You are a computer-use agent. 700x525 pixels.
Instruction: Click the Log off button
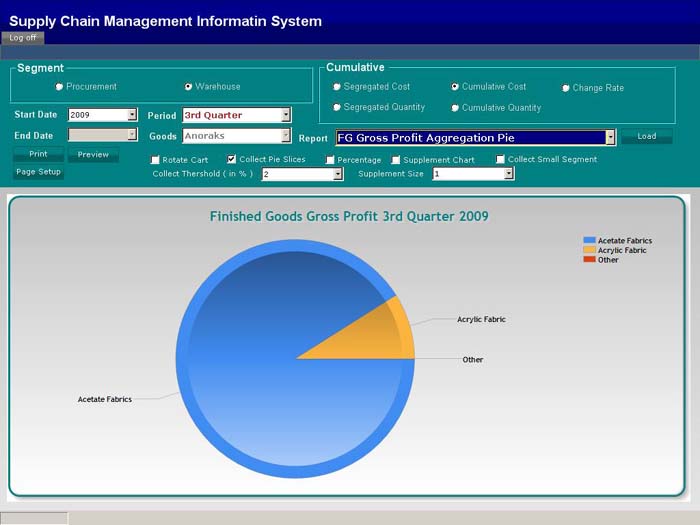[22, 38]
